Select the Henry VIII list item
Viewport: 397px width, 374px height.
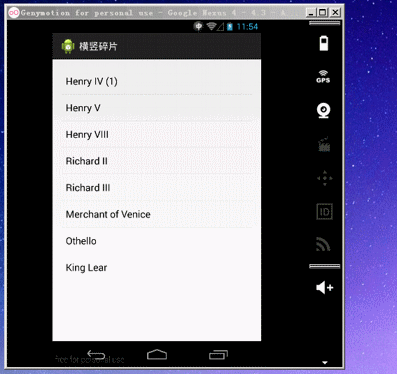tap(157, 135)
